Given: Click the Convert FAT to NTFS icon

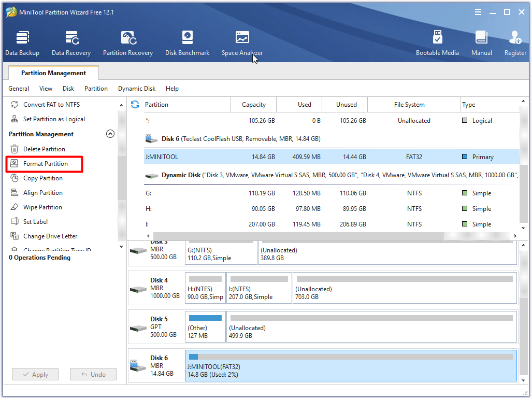Looking at the screenshot, I should 15,105.
